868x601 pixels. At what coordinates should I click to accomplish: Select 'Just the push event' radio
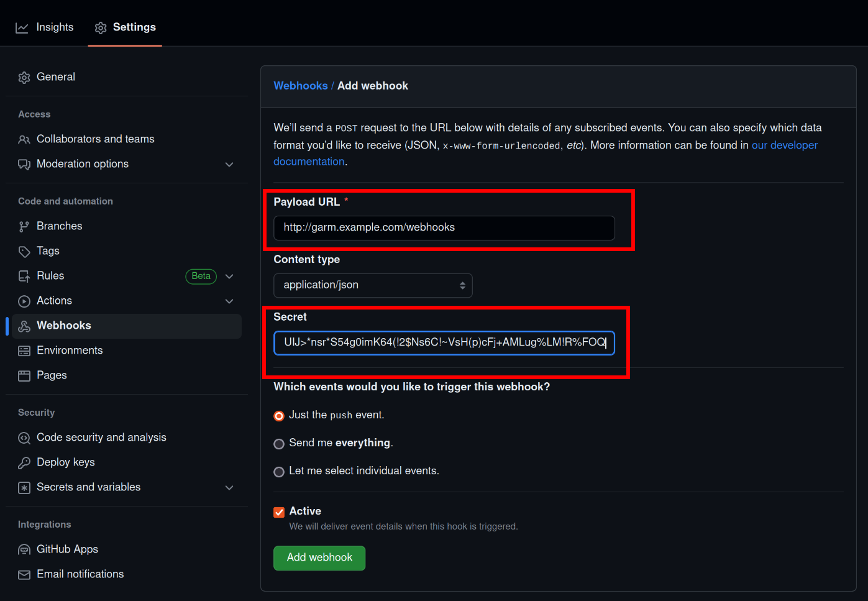[279, 416]
